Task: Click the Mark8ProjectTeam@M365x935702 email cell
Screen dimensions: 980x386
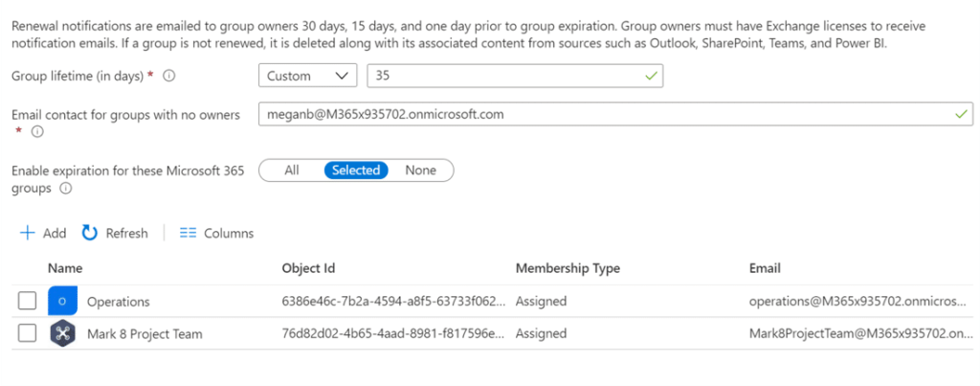Action: (x=860, y=334)
